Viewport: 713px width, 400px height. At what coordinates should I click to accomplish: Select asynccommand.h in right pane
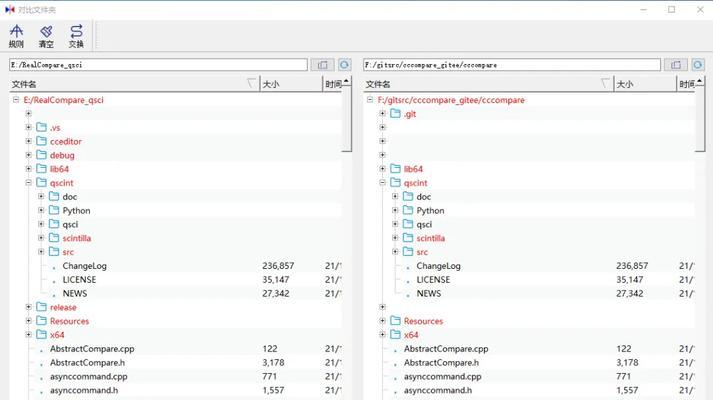coord(438,390)
